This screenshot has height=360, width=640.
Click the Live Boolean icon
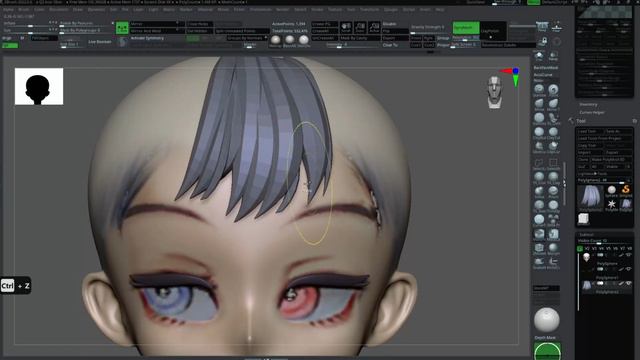pyautogui.click(x=100, y=42)
